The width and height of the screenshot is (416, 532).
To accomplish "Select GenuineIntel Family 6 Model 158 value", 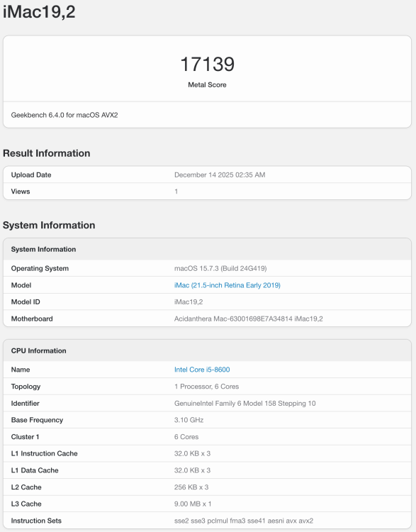I will click(x=244, y=403).
